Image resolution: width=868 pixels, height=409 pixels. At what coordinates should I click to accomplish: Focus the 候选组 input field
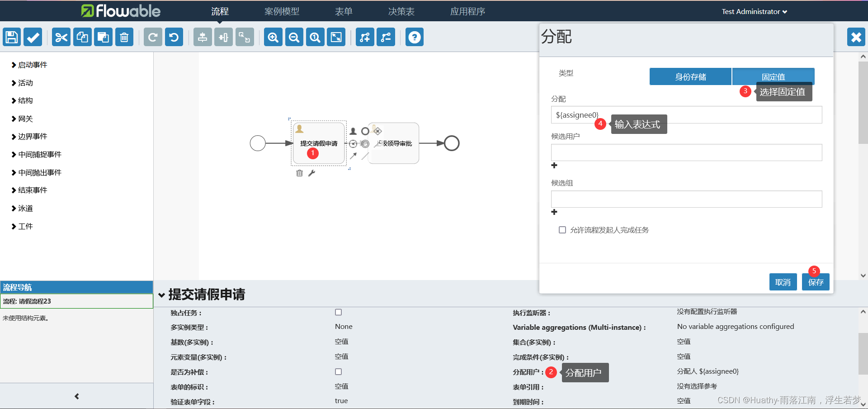pos(686,199)
